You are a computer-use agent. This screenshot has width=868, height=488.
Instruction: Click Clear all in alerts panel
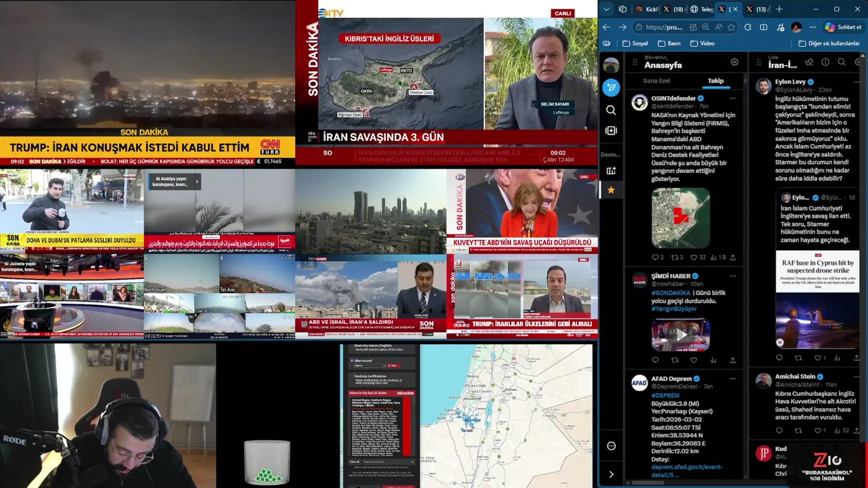(x=355, y=462)
